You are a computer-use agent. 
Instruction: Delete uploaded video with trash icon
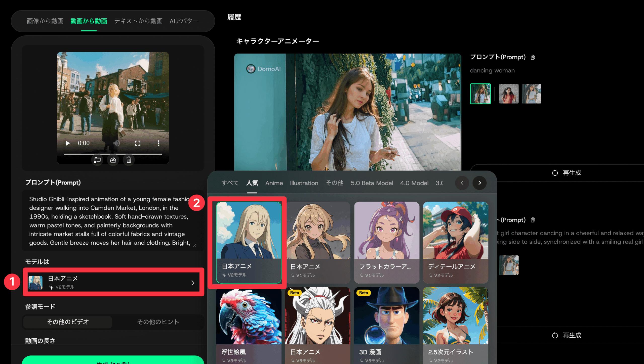click(x=129, y=160)
